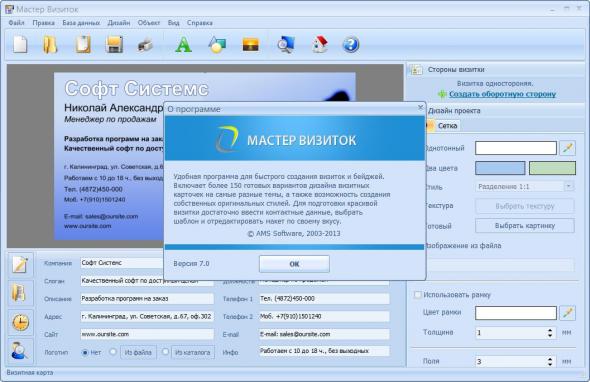Open the Стиль dropdown Разделение 1:1

[x=525, y=187]
